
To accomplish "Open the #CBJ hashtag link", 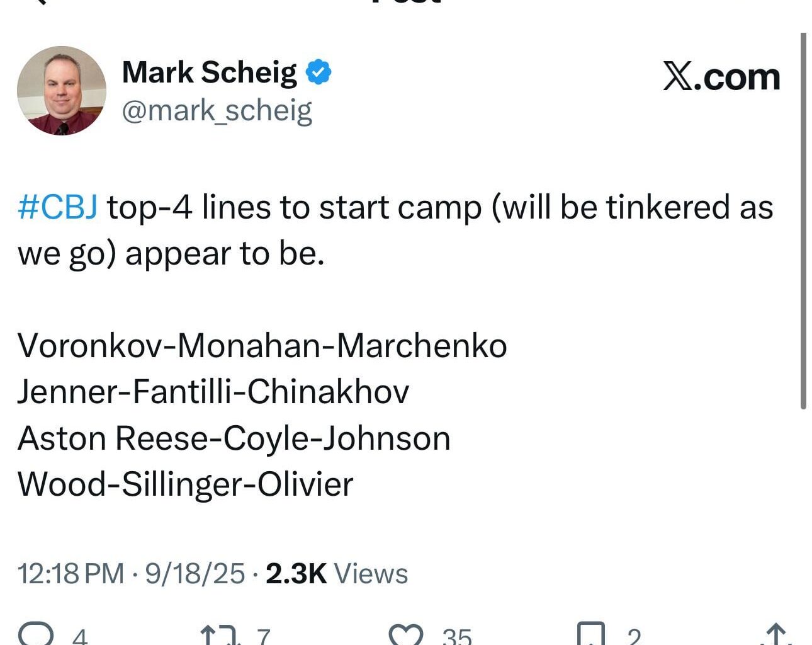I will (x=57, y=207).
